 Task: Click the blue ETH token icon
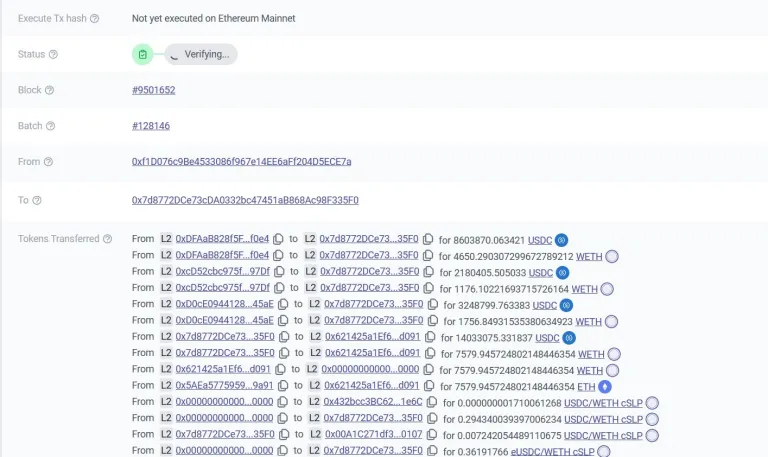point(605,386)
